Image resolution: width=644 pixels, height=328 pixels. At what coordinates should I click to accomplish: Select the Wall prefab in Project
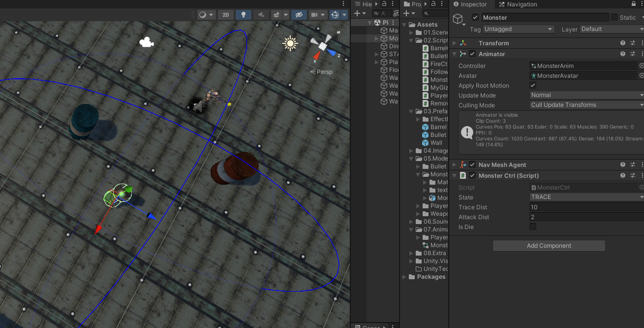click(x=433, y=143)
